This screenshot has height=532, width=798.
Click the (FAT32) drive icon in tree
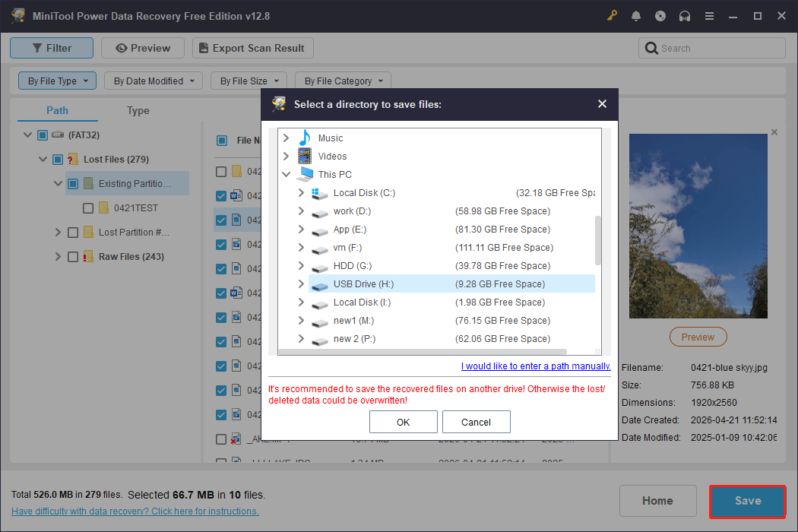[58, 135]
